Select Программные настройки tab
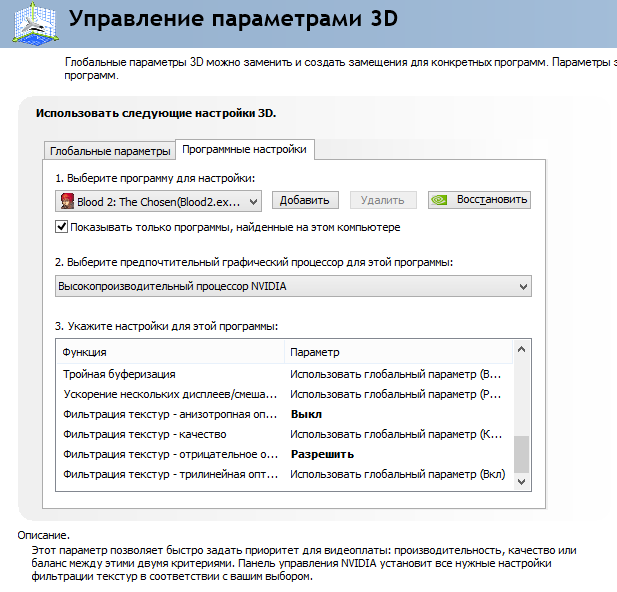The height and width of the screenshot is (592, 617). point(244,150)
